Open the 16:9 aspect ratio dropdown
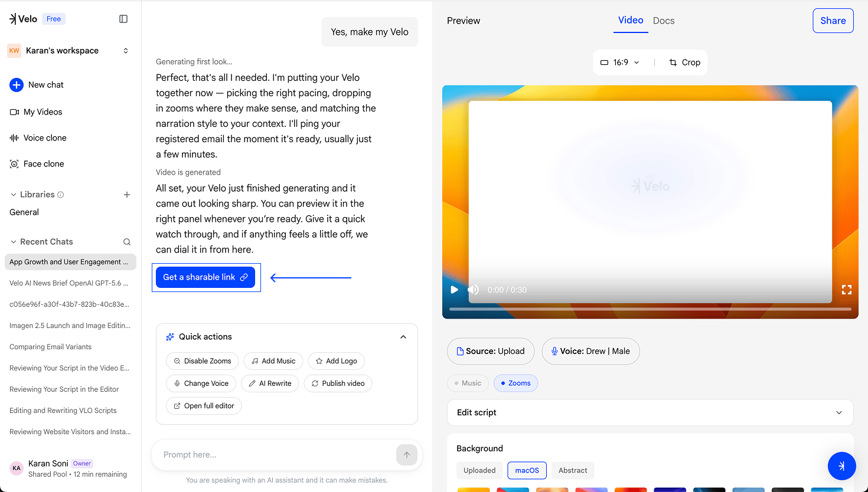The height and width of the screenshot is (492, 868). click(620, 63)
